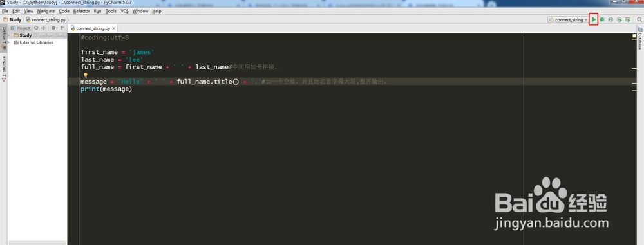
Task: Close the connect_string.py editor tab
Action: (x=114, y=28)
